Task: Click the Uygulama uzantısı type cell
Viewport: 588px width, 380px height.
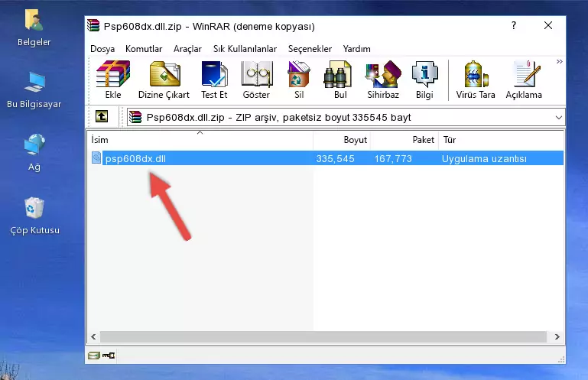Action: coord(484,159)
